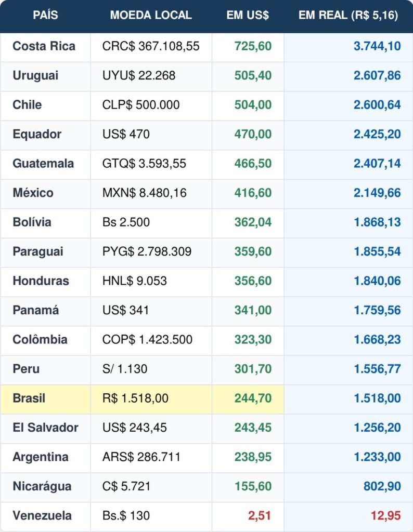Screen dimensions: 413x532
Task: Click the MOEDA LOCAL column header
Action: pyautogui.click(x=151, y=16)
